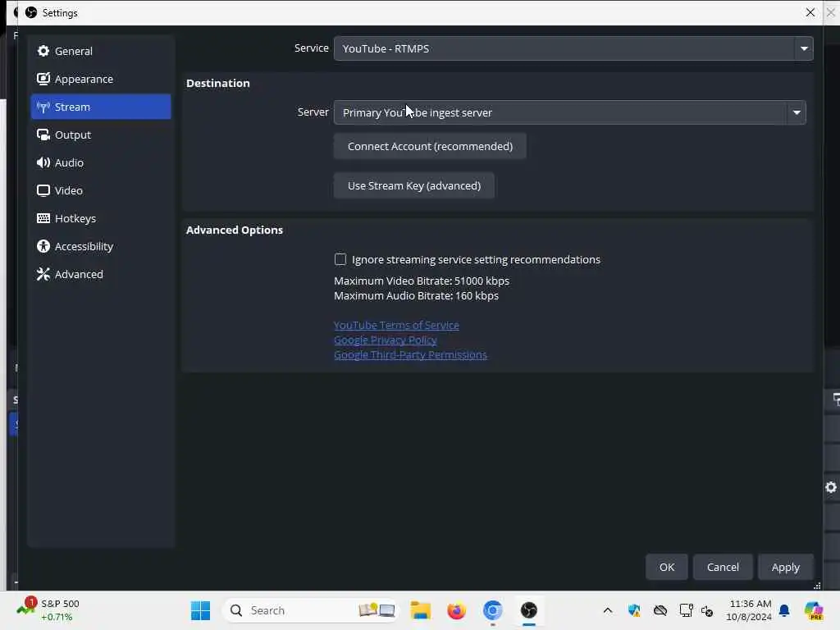Click Connect Account (recommended) button
Image resolution: width=840 pixels, height=630 pixels.
(x=430, y=146)
